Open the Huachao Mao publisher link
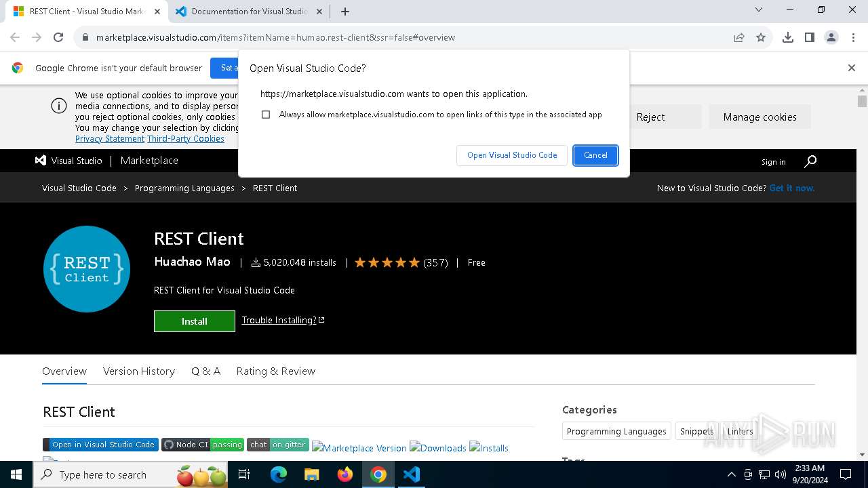The height and width of the screenshot is (488, 868). click(192, 262)
